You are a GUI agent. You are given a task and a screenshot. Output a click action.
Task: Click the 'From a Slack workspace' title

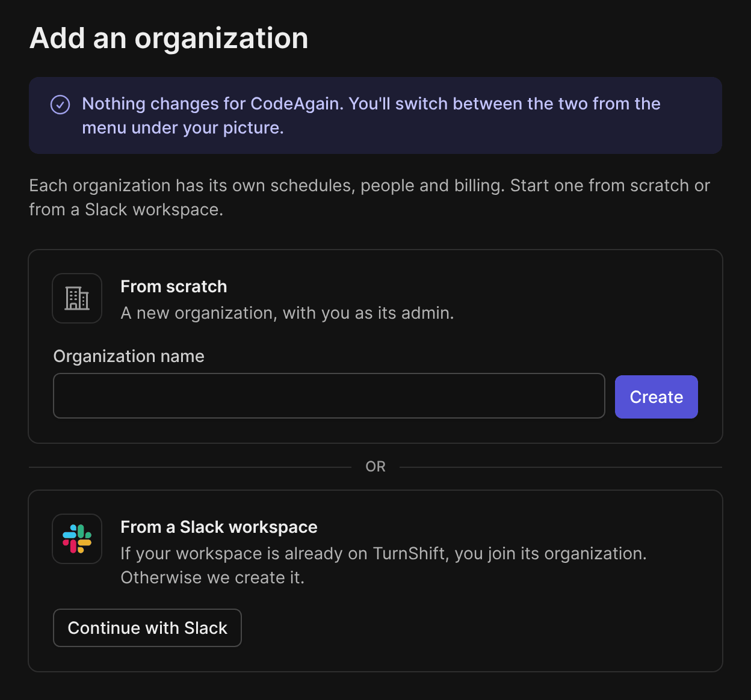click(219, 527)
